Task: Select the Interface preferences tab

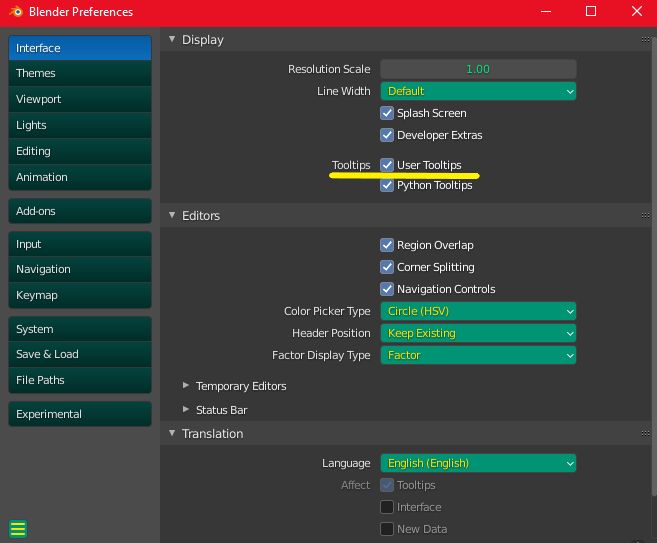Action: click(80, 48)
